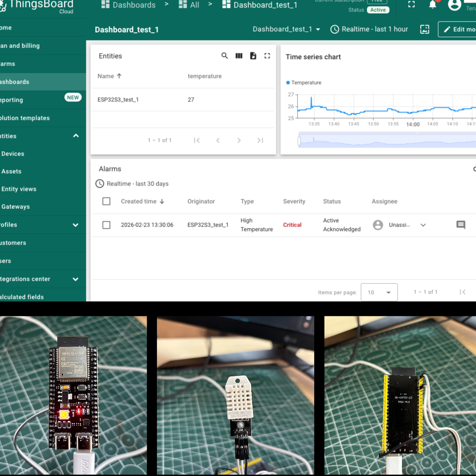Open user profile avatar menu
Image resolution: width=476 pixels, height=476 pixels.
click(454, 4)
